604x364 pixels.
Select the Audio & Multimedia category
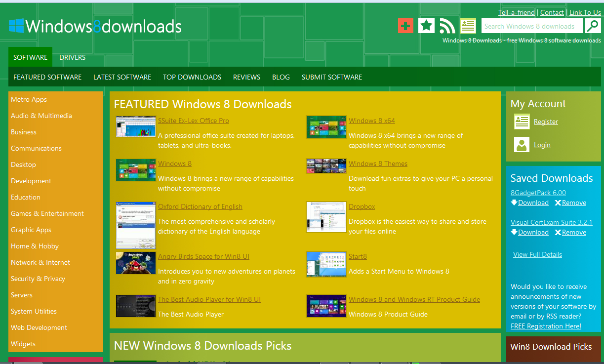[41, 116]
